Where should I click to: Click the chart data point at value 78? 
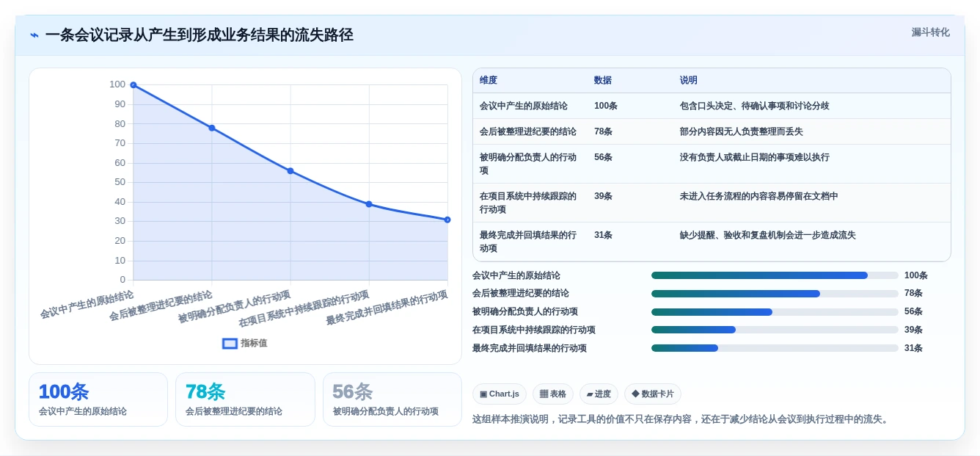pos(212,128)
